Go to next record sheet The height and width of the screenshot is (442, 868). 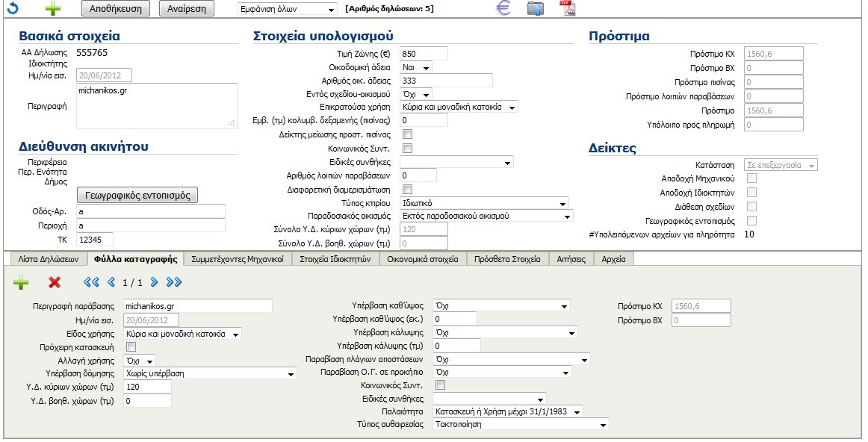(155, 283)
